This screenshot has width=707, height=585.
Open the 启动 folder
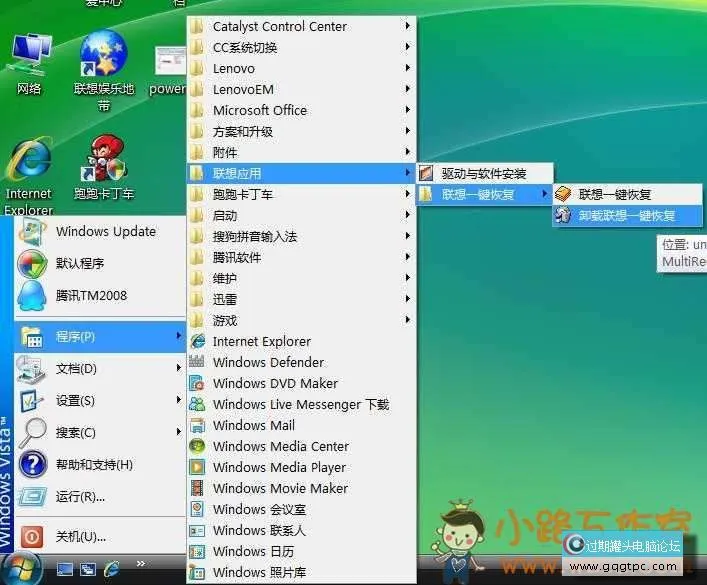[301, 215]
